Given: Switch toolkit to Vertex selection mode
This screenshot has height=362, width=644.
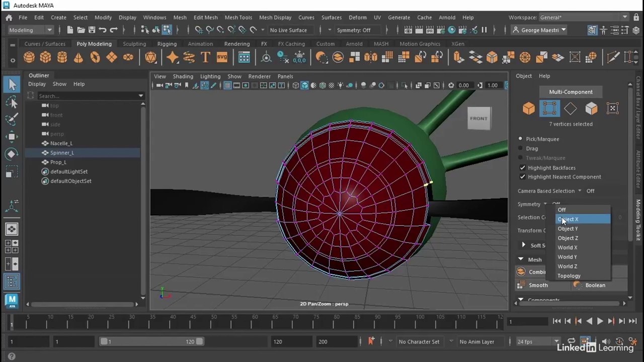Looking at the screenshot, I should point(549,109).
